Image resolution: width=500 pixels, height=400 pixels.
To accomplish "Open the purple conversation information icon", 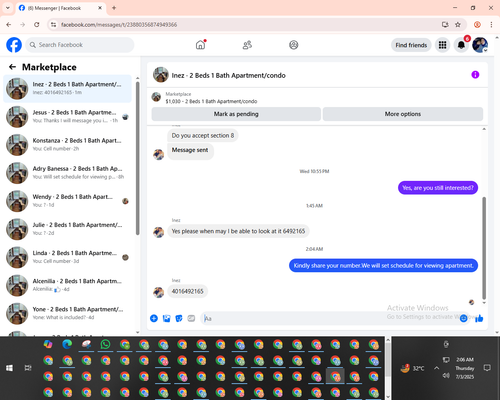I will 475,75.
